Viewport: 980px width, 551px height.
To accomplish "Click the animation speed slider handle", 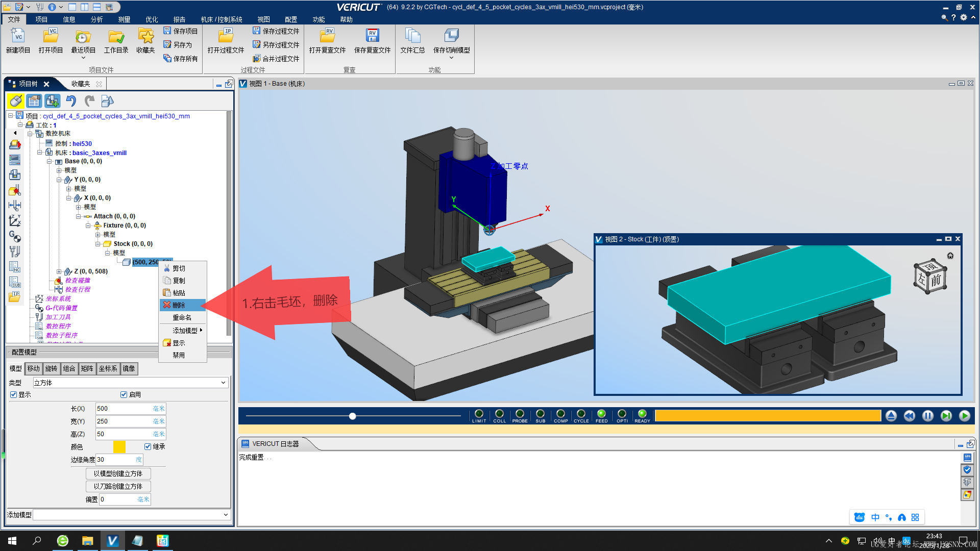I will click(352, 416).
